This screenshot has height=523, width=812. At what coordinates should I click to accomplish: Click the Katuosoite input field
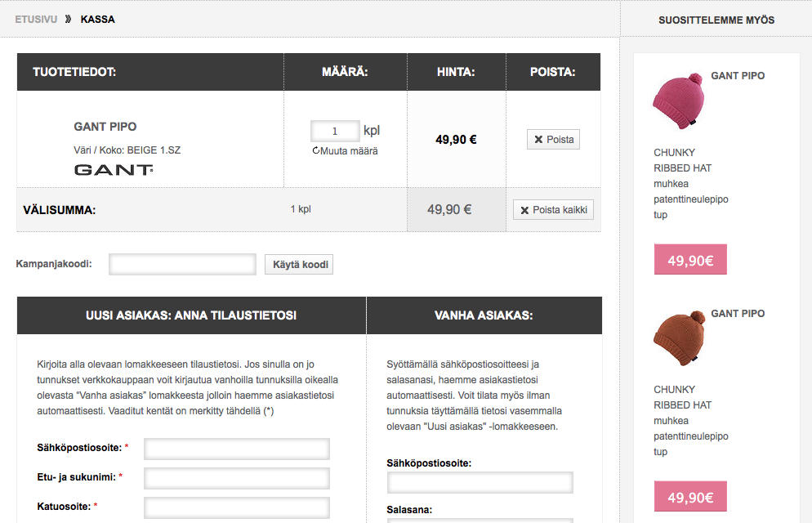pos(237,508)
